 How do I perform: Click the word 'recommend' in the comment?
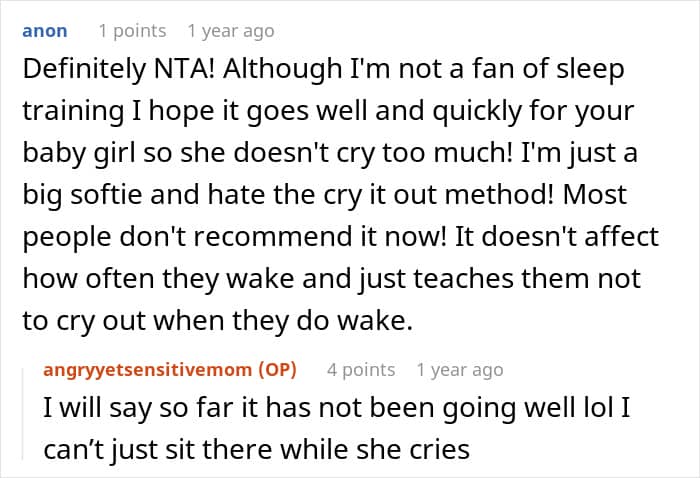coord(273,237)
